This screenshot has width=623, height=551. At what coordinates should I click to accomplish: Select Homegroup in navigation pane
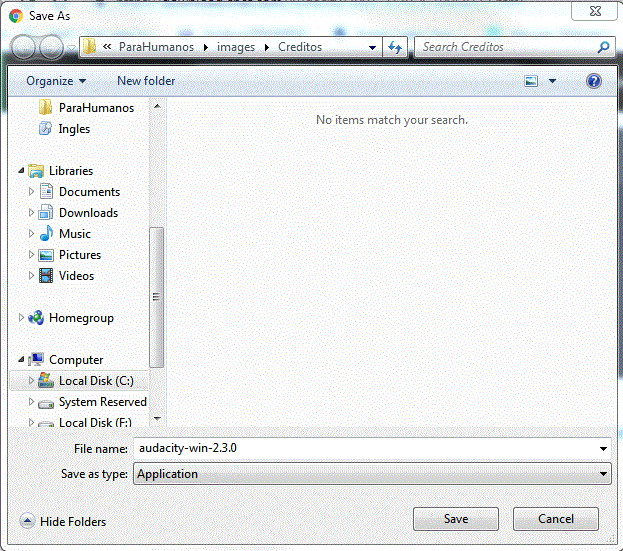71,318
